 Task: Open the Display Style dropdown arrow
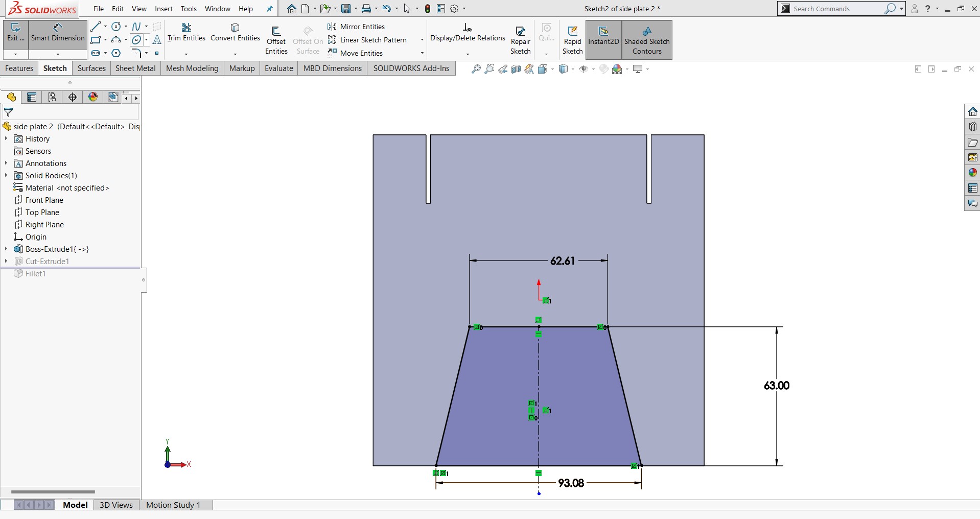pos(573,69)
